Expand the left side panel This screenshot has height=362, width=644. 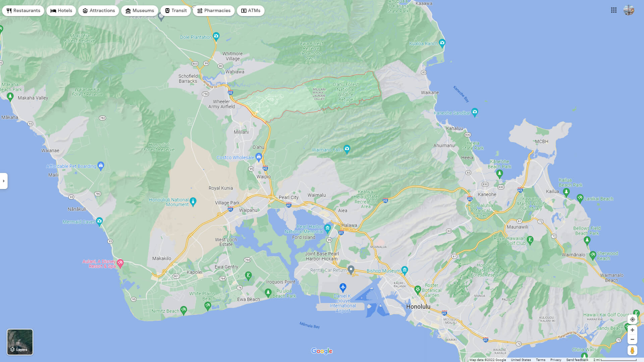click(4, 181)
